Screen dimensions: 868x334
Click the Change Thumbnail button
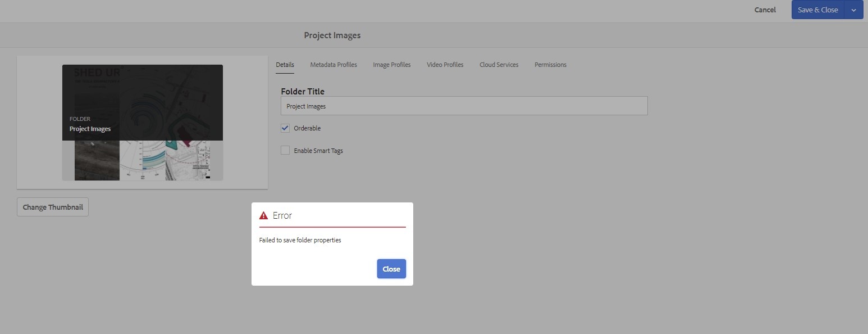point(53,207)
